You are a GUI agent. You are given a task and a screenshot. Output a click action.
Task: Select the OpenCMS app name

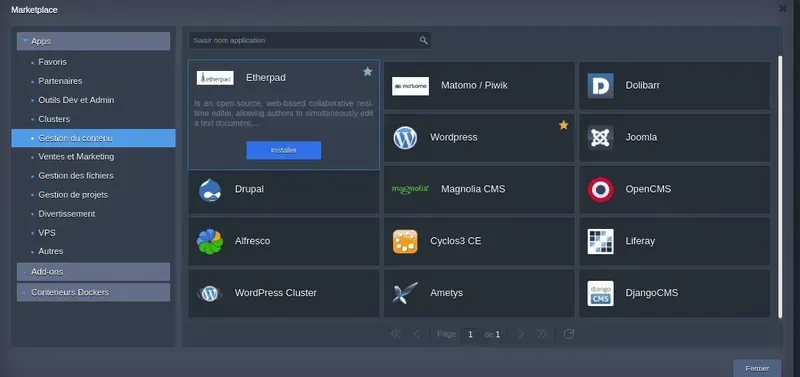pos(648,189)
